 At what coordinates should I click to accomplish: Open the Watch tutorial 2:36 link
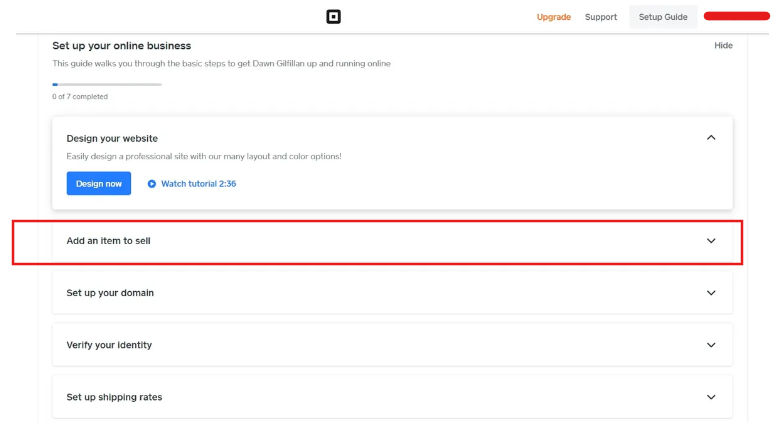(199, 184)
